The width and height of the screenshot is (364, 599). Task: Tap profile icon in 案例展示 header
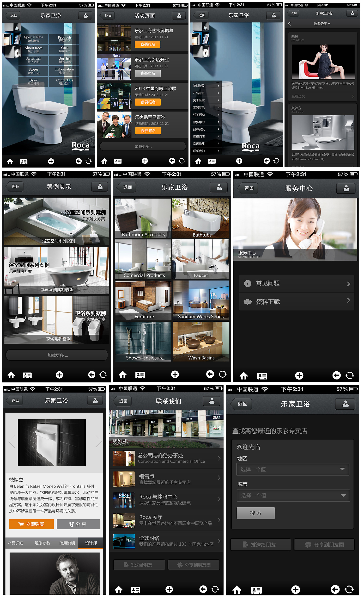point(100,187)
